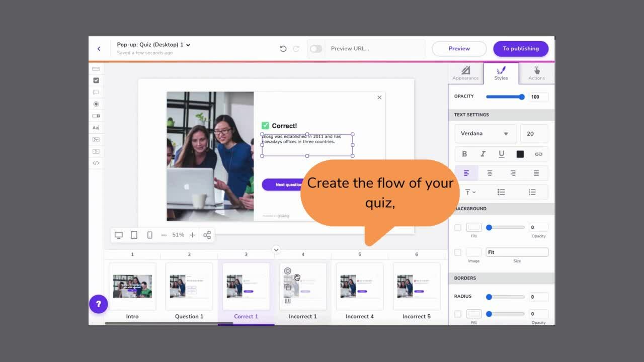644x362 pixels.
Task: Collapse the slides panel chevron
Action: point(276,249)
